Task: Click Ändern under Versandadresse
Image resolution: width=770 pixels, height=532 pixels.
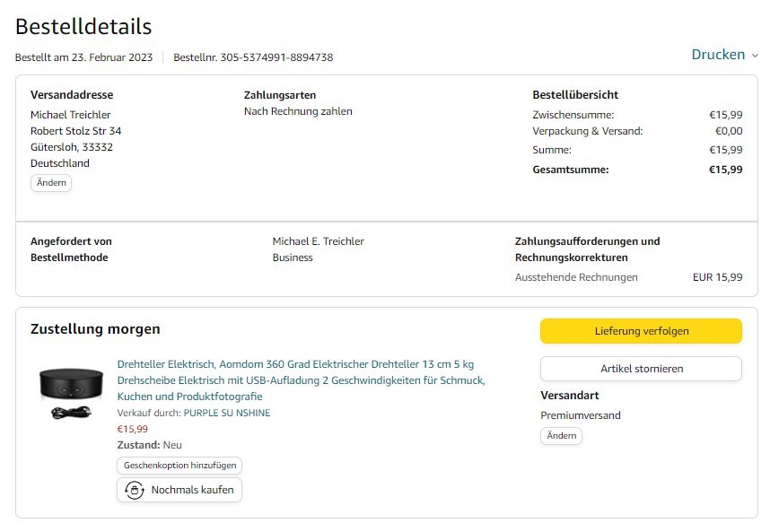Action: coord(51,183)
